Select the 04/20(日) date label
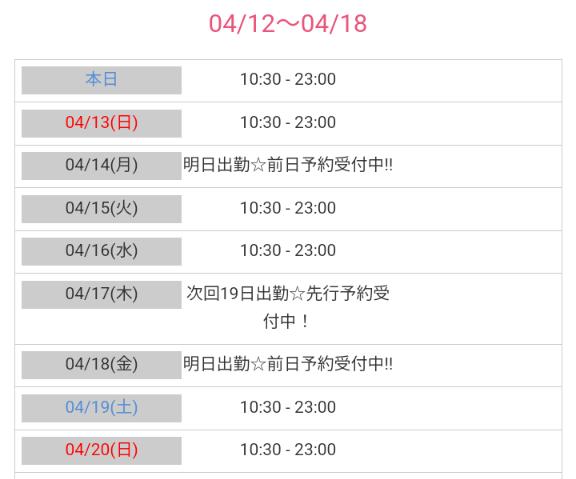The height and width of the screenshot is (479, 576). (x=101, y=451)
